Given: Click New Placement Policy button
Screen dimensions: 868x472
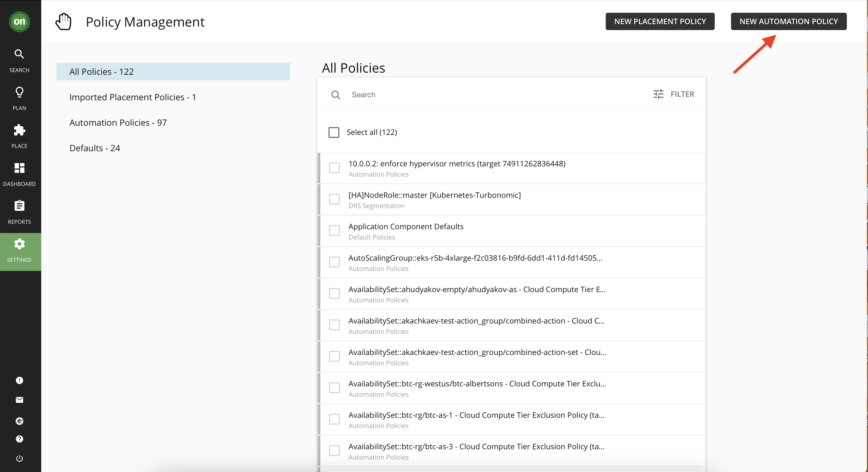Looking at the screenshot, I should click(x=659, y=21).
